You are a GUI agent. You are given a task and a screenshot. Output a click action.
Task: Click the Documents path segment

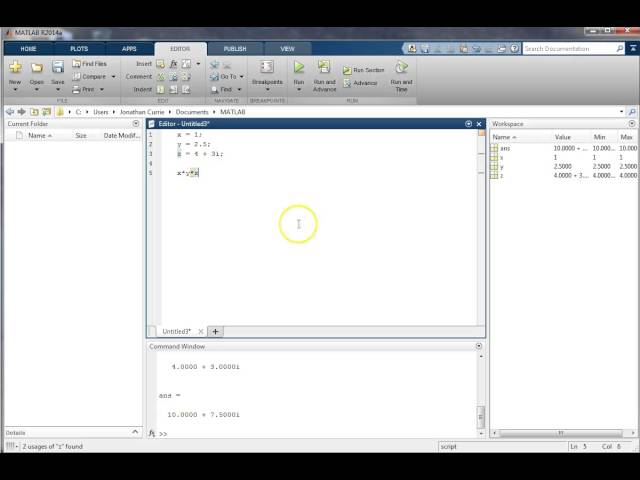pyautogui.click(x=192, y=112)
